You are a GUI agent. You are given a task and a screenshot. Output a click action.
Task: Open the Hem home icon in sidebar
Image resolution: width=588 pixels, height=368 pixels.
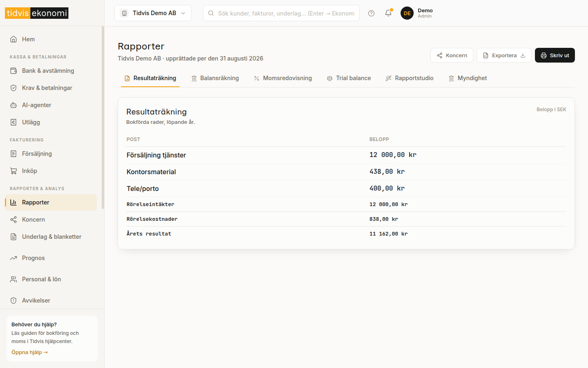tap(13, 39)
